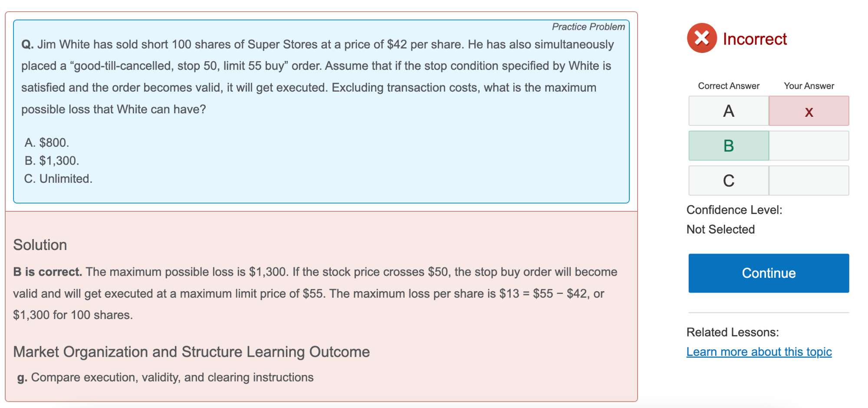868x408 pixels.
Task: Click the Solution heading
Action: (40, 245)
